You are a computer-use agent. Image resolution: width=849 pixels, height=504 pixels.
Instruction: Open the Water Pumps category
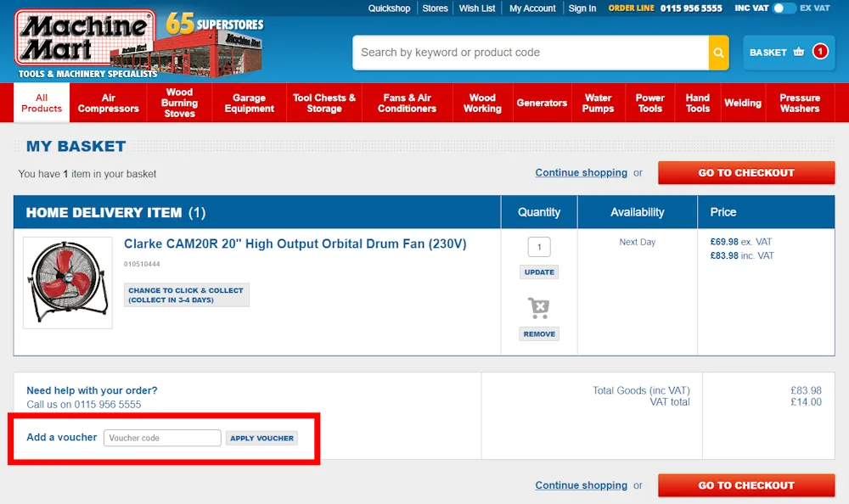598,103
